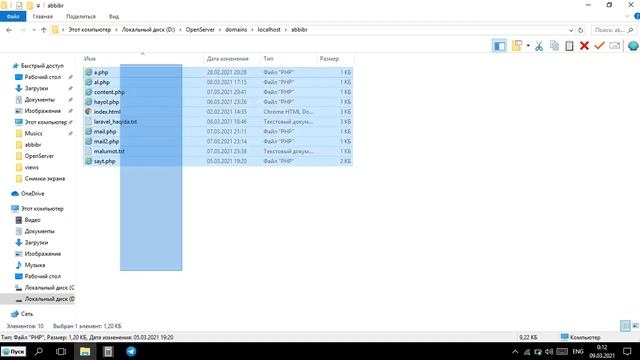Image resolution: width=640 pixels, height=360 pixels.
Task: Open OneDrive in the navigation pane
Action: (32, 193)
